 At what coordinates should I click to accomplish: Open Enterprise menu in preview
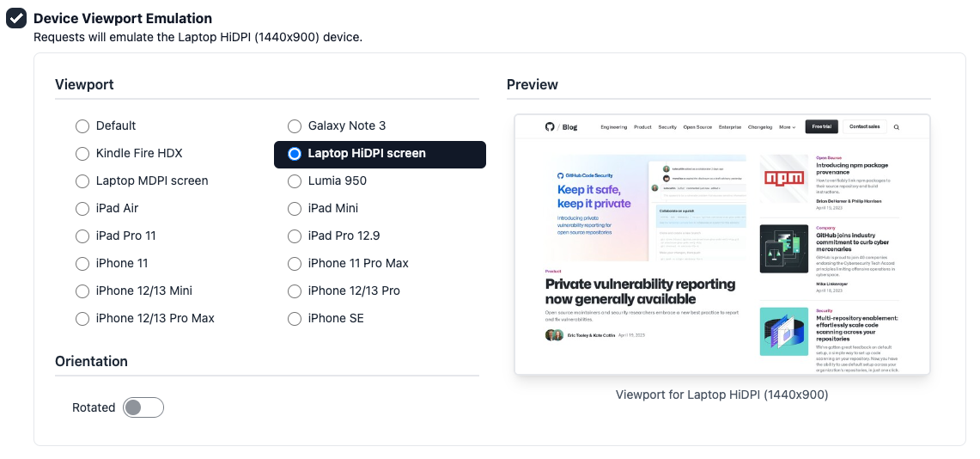[730, 127]
